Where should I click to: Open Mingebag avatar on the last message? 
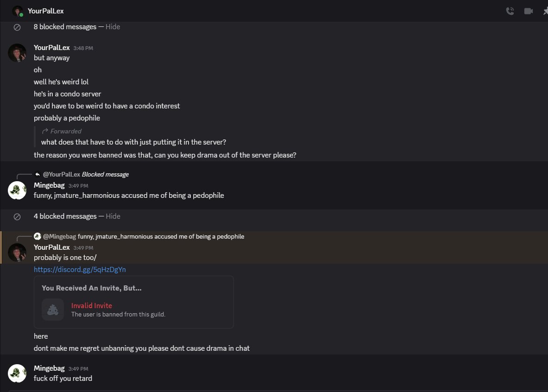pyautogui.click(x=17, y=373)
